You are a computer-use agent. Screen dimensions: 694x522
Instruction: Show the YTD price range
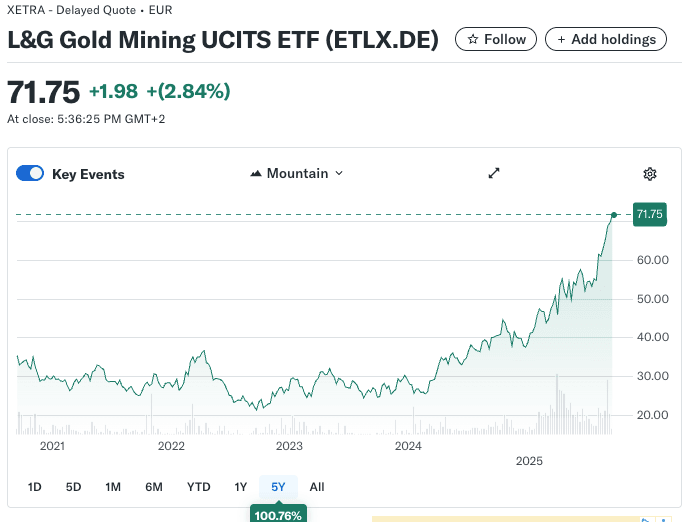click(x=198, y=487)
